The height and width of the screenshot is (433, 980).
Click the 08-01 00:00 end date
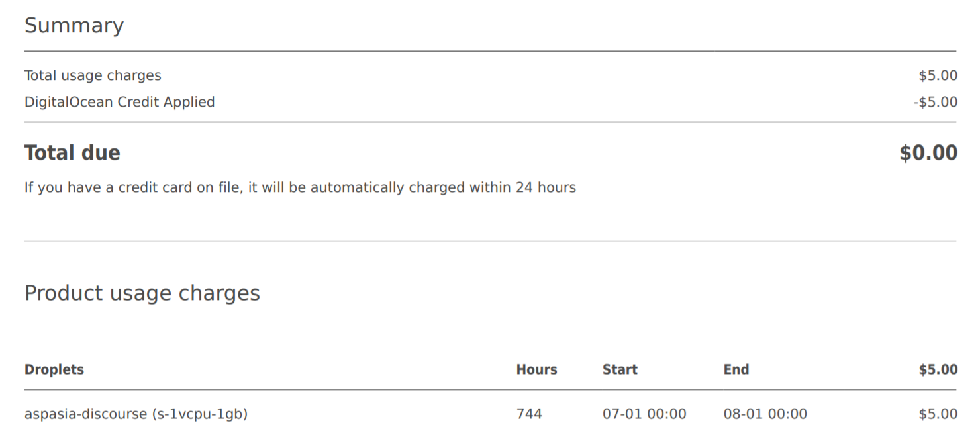(x=765, y=414)
